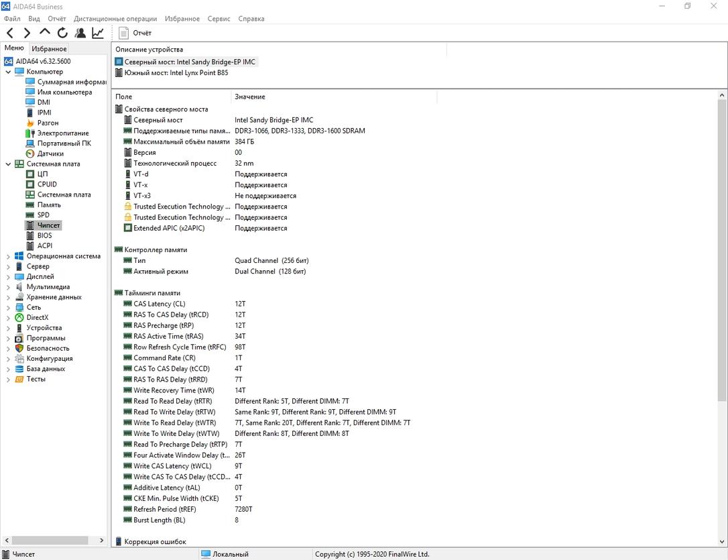
Task: Refresh the page with the circular arrow icon
Action: [62, 33]
